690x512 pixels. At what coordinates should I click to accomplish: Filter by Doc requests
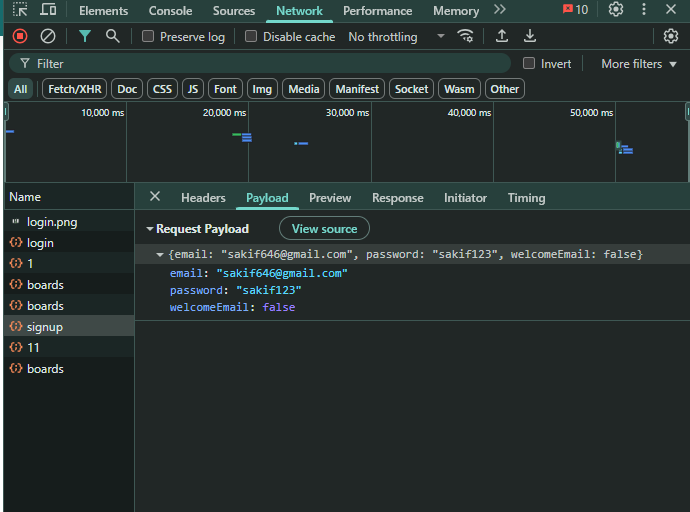click(127, 89)
